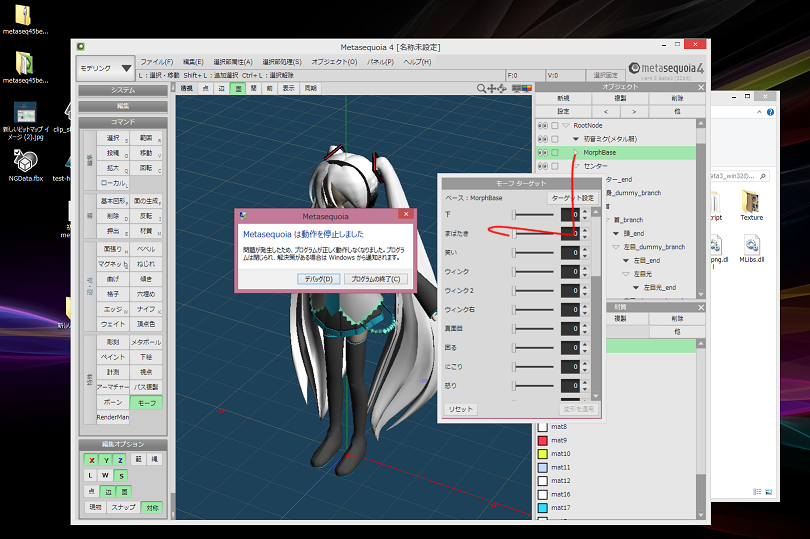This screenshot has width=810, height=539.
Task: Check the lock box for 初音ミク(メタル服)
Action: (555, 139)
